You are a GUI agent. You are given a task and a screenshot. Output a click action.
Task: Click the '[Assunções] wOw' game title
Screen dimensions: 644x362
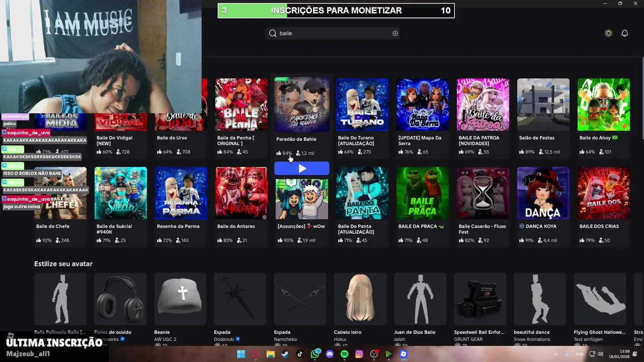[x=301, y=226]
